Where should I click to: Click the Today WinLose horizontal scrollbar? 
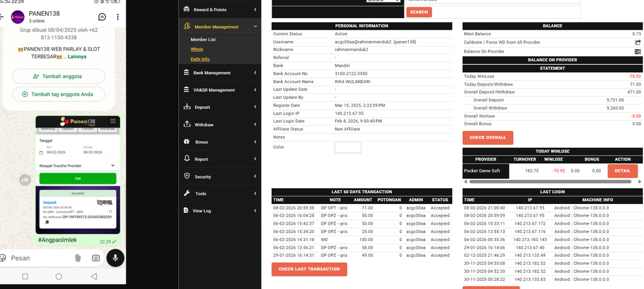tap(550, 181)
